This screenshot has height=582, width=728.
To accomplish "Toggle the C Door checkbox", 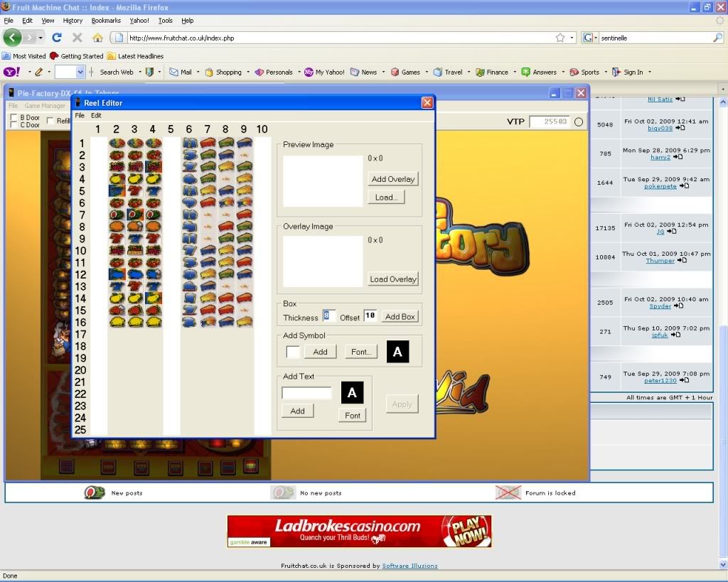I will tap(14, 125).
